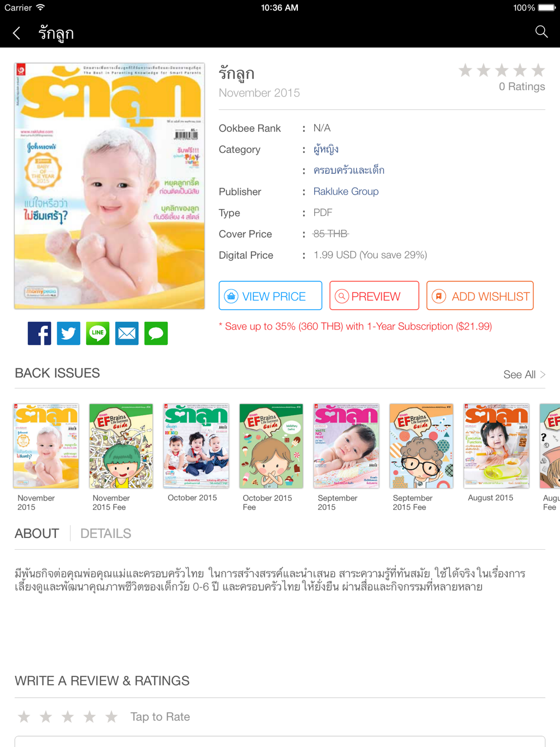The image size is (560, 747).
Task: Click the VIEW PRICE button
Action: pos(270,296)
